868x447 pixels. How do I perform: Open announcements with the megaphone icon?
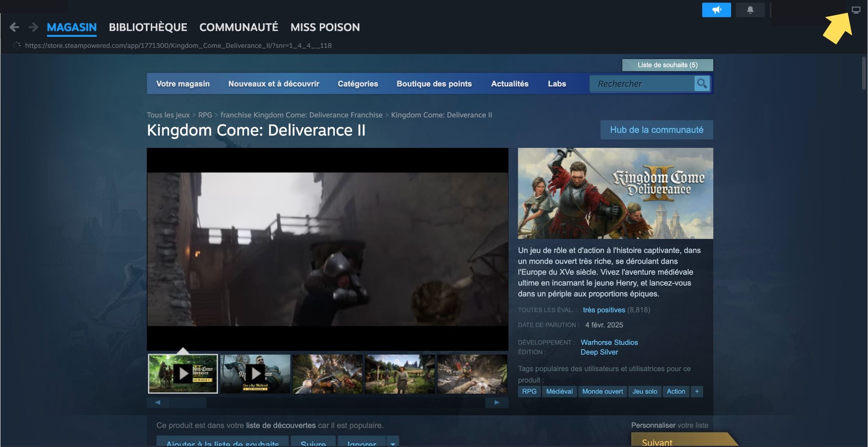point(717,10)
